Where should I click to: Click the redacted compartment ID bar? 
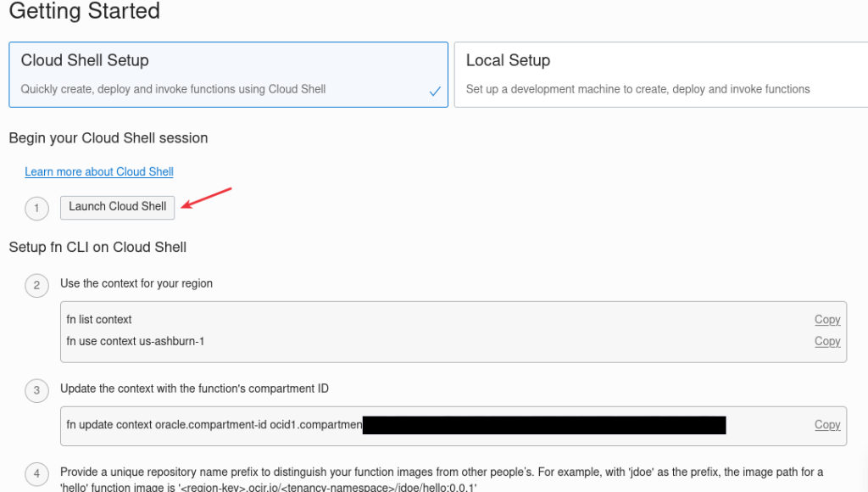(x=544, y=425)
